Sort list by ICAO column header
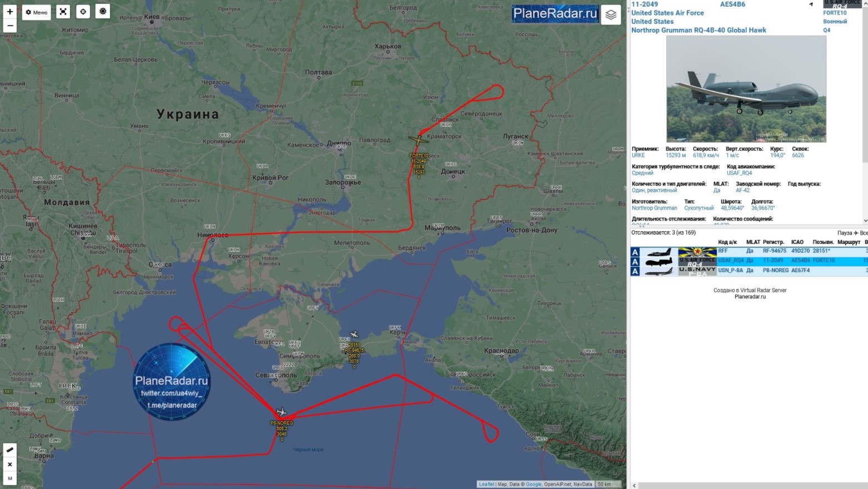Screen dimensions: 868x489 tap(797, 242)
